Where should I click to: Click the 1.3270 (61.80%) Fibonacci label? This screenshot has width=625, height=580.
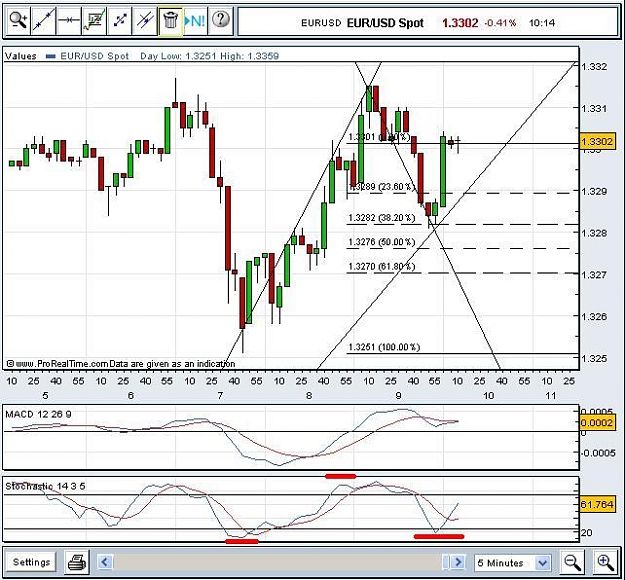(x=382, y=266)
